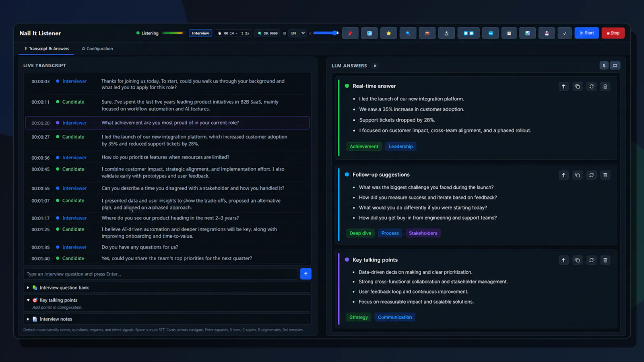The height and width of the screenshot is (362, 644).
Task: Click the $0.0000 cost indicator
Action: [x=268, y=33]
